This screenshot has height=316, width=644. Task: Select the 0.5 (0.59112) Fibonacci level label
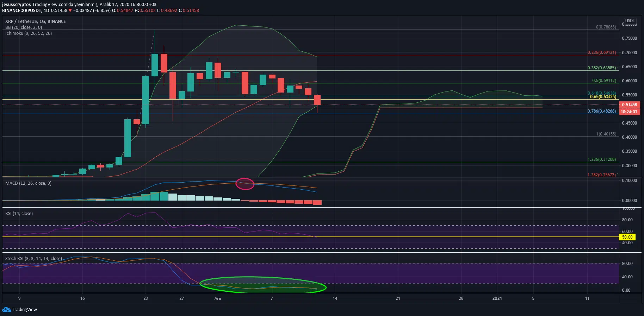604,81
